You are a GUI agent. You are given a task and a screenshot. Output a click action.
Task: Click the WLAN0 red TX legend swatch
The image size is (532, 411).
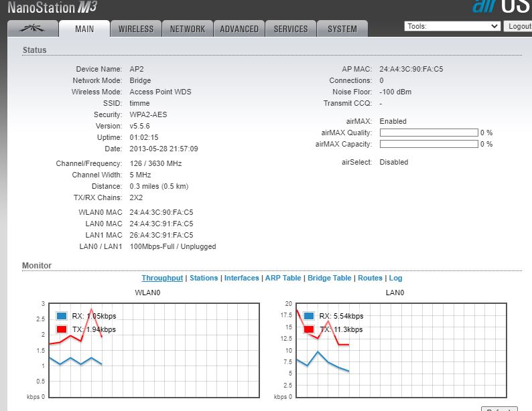click(x=62, y=329)
